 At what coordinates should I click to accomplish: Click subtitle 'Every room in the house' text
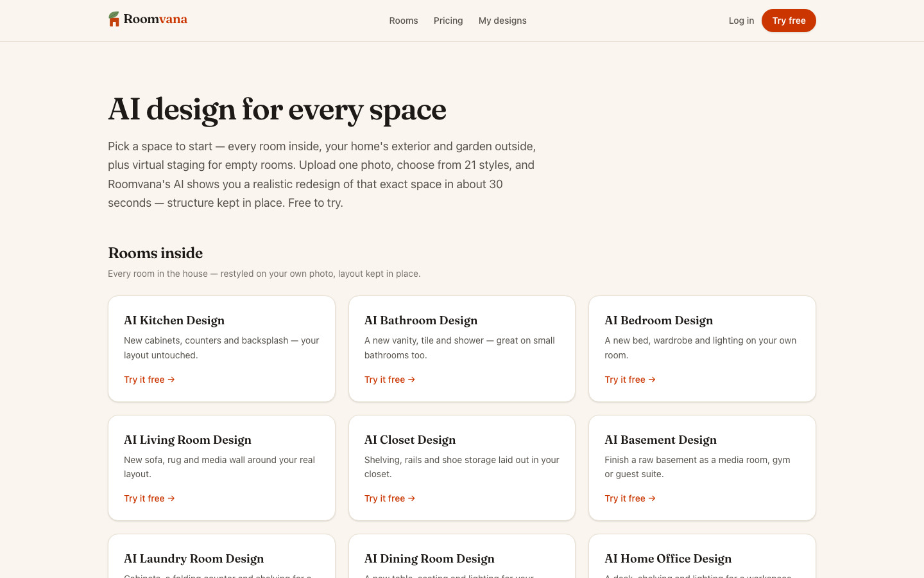[158, 274]
